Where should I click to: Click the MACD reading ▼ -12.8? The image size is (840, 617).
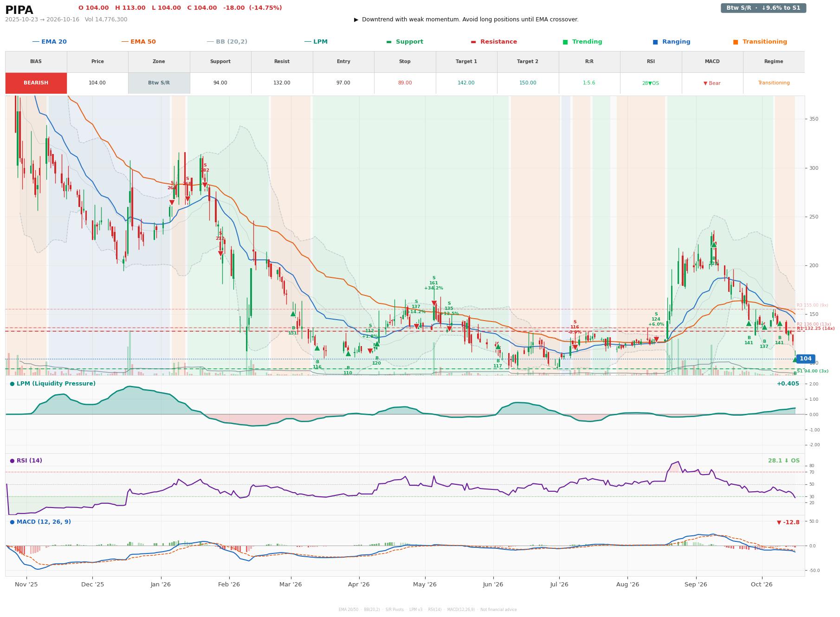tap(788, 522)
